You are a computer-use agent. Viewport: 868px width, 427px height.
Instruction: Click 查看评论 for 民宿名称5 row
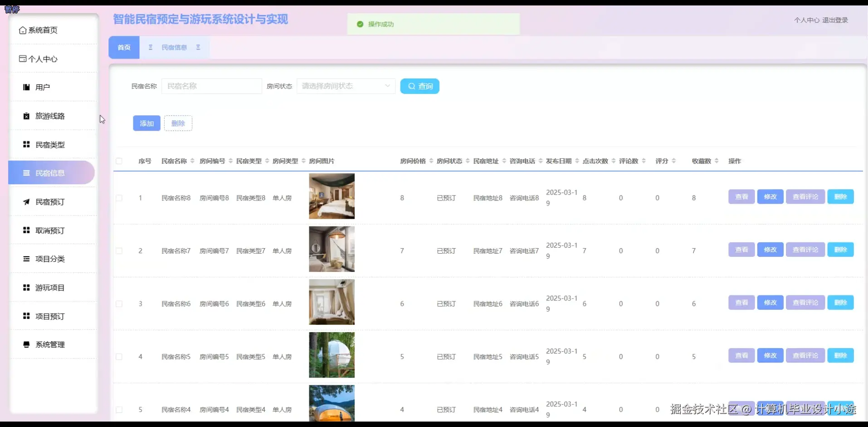tap(805, 355)
